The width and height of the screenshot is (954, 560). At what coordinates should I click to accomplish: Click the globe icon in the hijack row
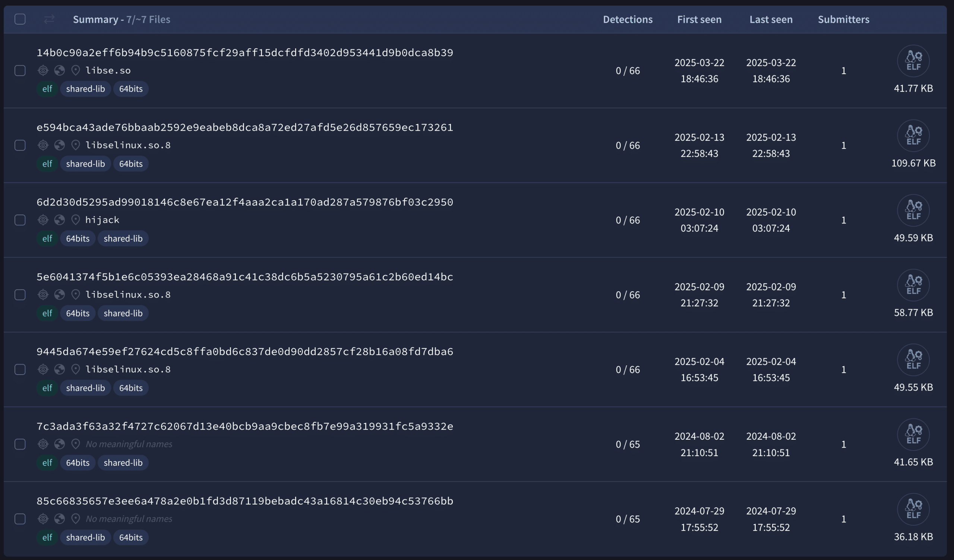(59, 220)
